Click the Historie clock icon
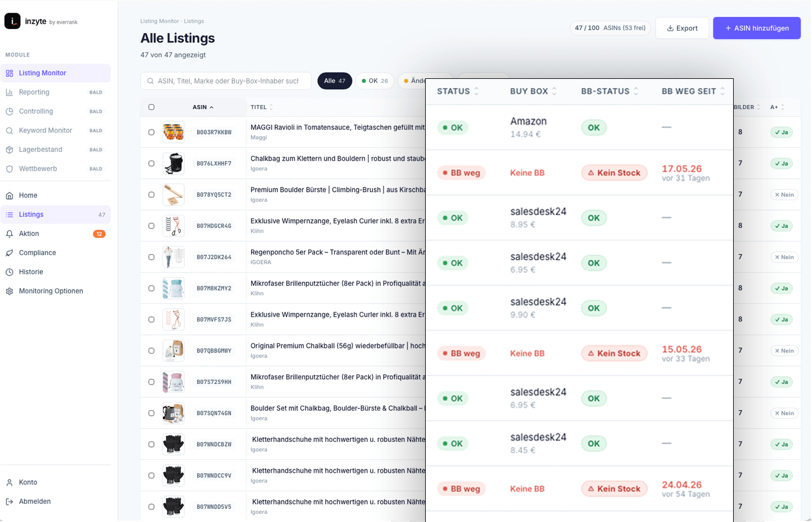 [9, 272]
